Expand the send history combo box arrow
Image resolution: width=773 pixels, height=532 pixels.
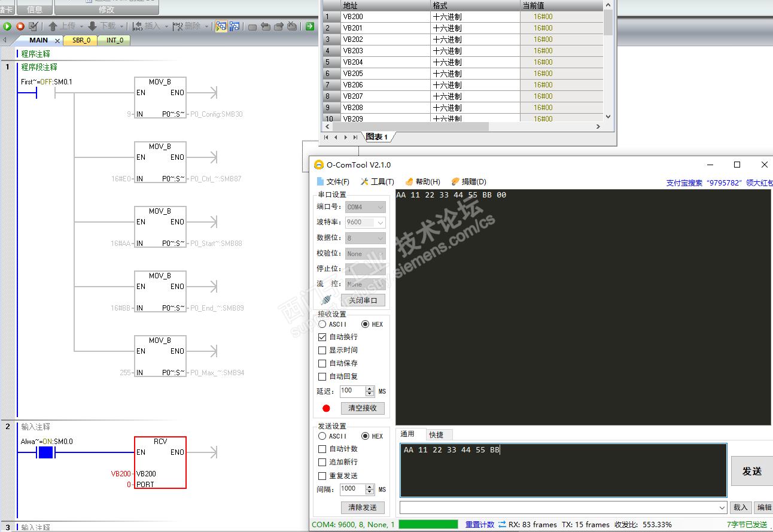click(723, 507)
